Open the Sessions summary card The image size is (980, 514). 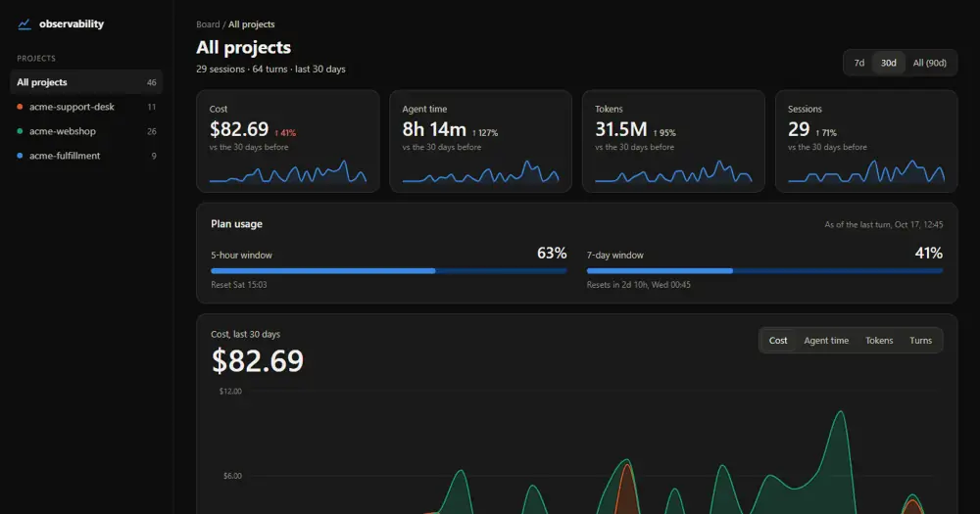click(x=866, y=141)
